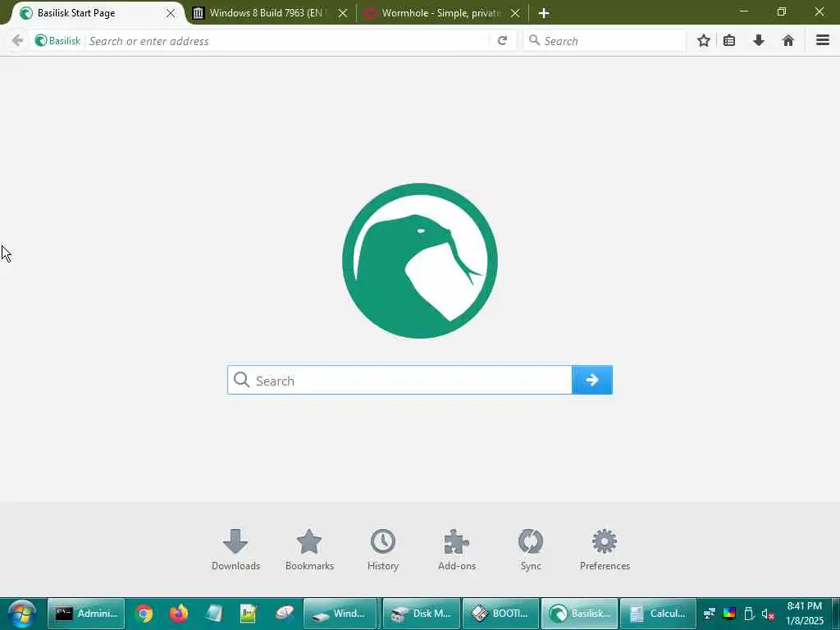840x630 pixels.
Task: Open the hamburger menu
Action: (x=823, y=40)
